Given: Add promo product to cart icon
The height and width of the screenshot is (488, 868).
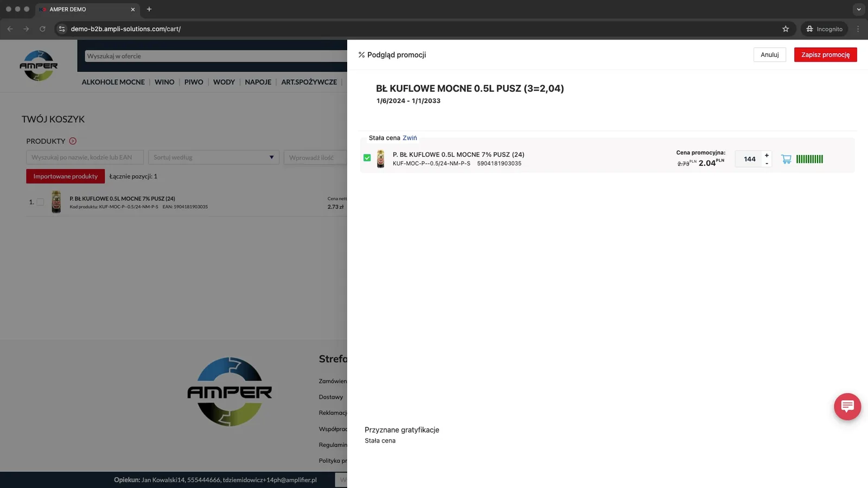Looking at the screenshot, I should (x=786, y=159).
